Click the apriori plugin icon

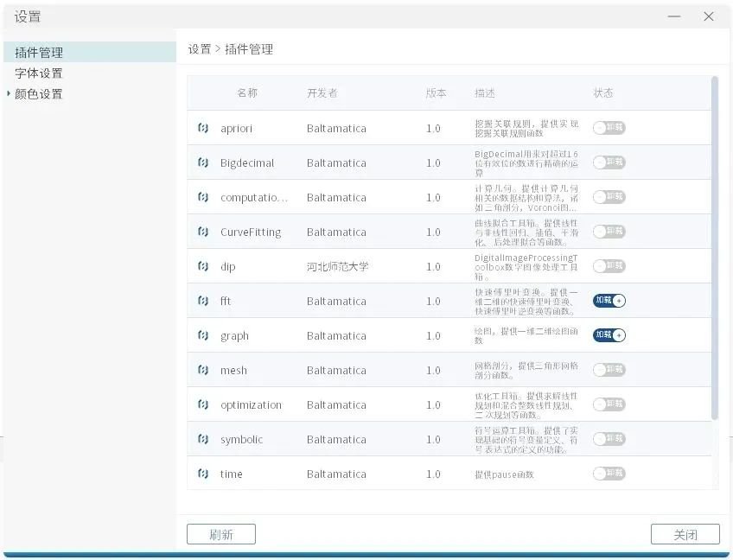[x=203, y=128]
